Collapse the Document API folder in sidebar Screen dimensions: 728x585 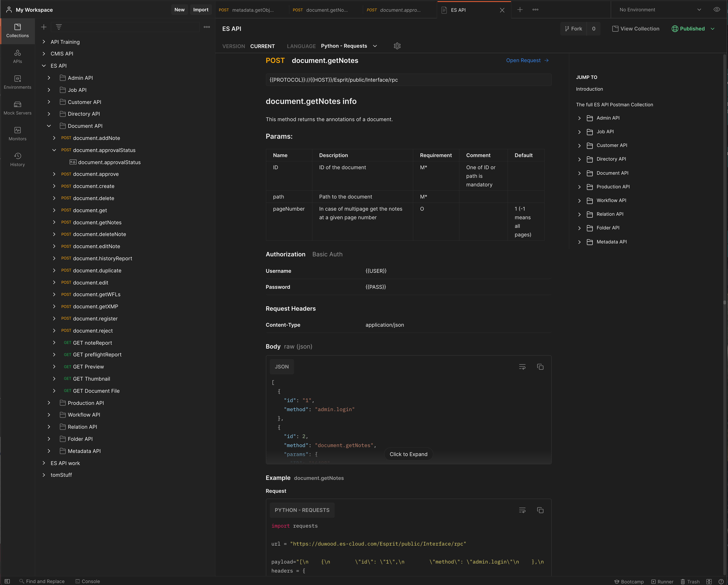[49, 126]
